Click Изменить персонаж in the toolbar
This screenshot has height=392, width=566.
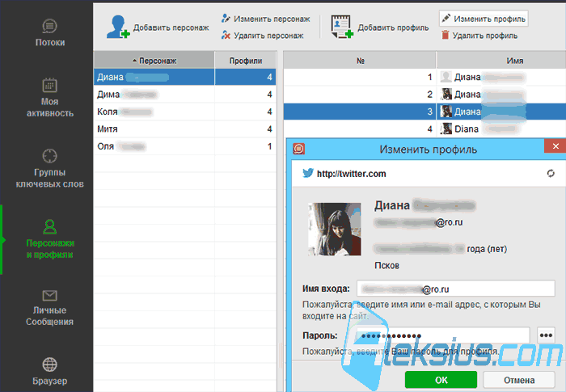coord(266,19)
